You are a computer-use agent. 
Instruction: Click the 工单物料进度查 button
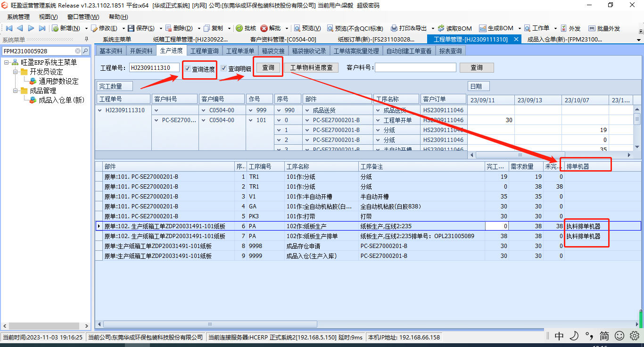point(311,68)
